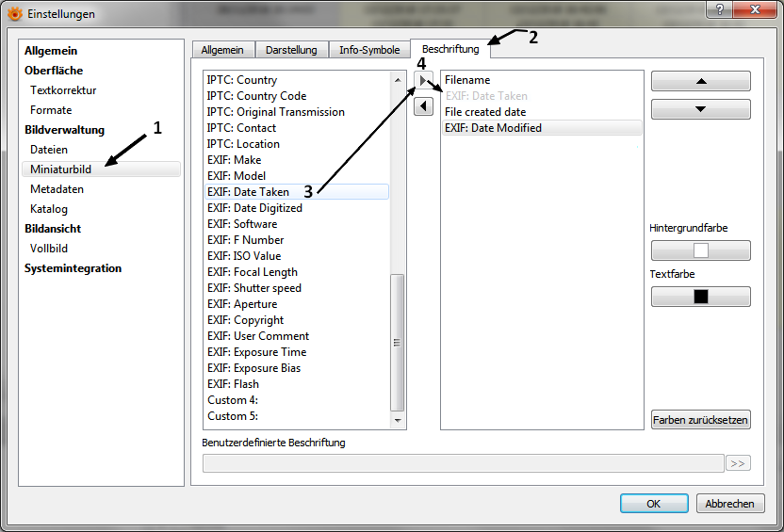This screenshot has width=784, height=532.
Task: Open Dateien settings page
Action: pos(48,150)
